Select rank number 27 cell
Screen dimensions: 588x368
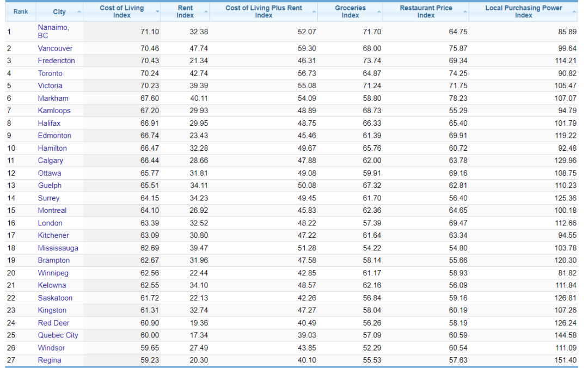pos(11,360)
